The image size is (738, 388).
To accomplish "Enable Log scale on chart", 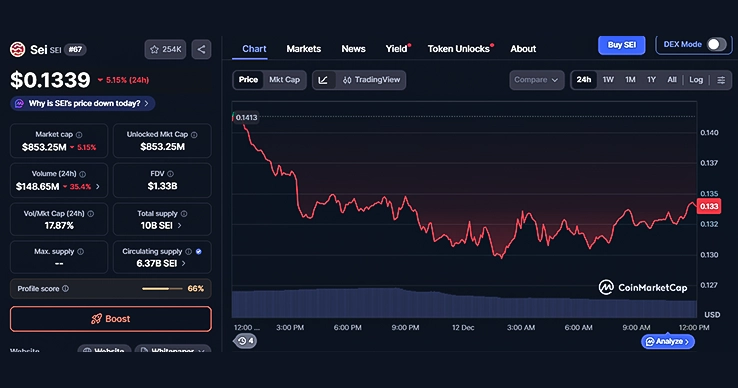I will pyautogui.click(x=696, y=80).
